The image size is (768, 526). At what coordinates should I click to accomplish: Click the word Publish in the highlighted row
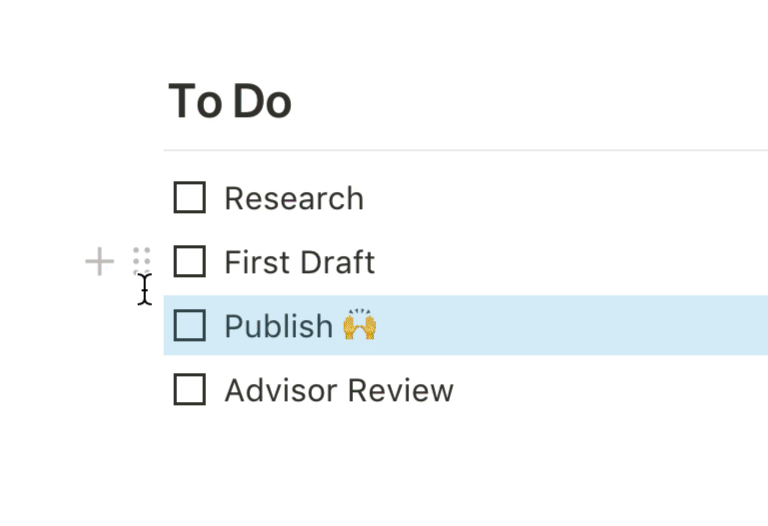point(278,326)
